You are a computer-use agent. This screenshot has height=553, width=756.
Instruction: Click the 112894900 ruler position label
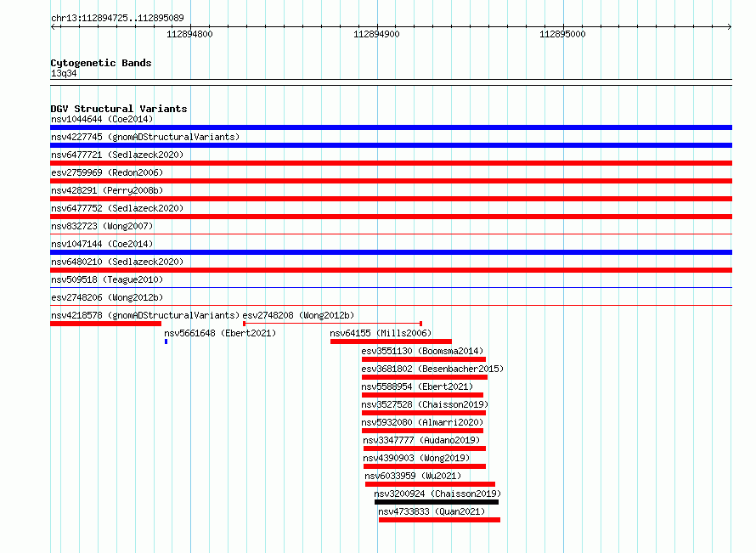coord(376,34)
